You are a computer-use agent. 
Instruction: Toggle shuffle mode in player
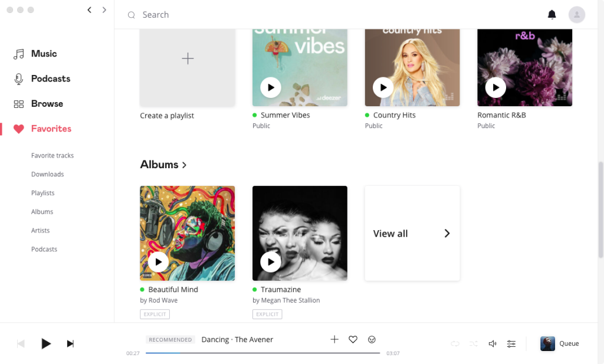474,343
